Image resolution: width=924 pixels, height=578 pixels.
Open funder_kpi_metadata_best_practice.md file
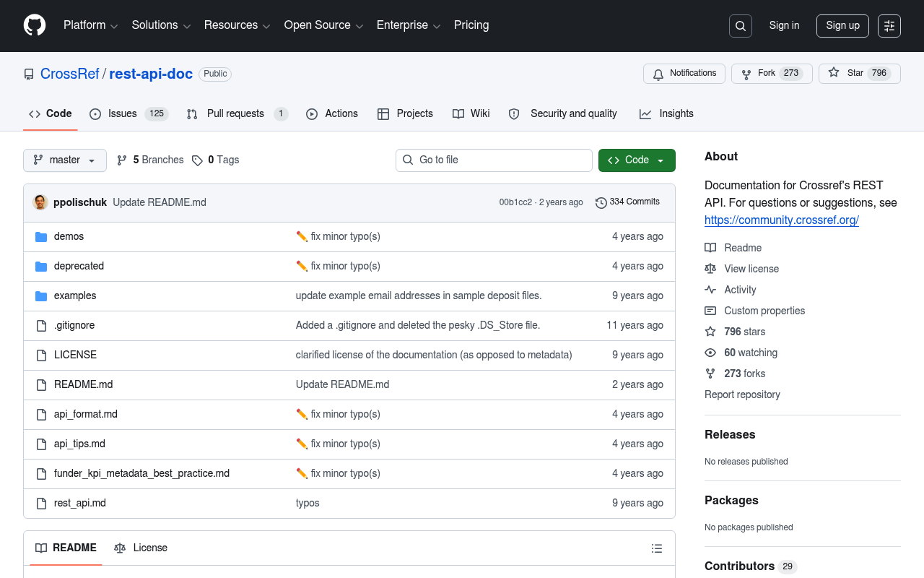pyautogui.click(x=141, y=473)
